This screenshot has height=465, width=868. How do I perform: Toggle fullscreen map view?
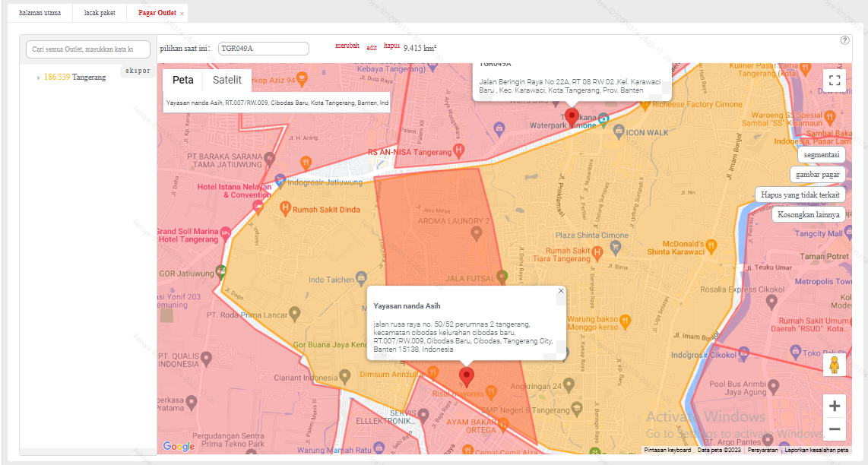(835, 81)
